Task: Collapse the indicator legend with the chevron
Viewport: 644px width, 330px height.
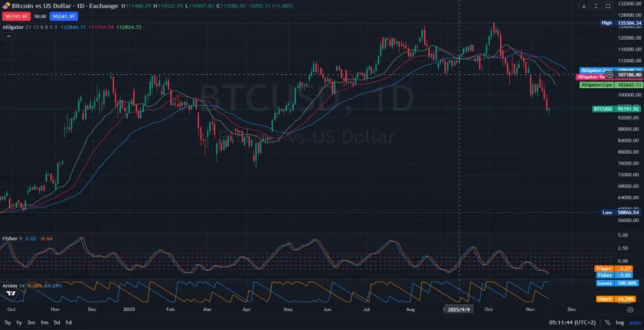Action: pos(8,36)
